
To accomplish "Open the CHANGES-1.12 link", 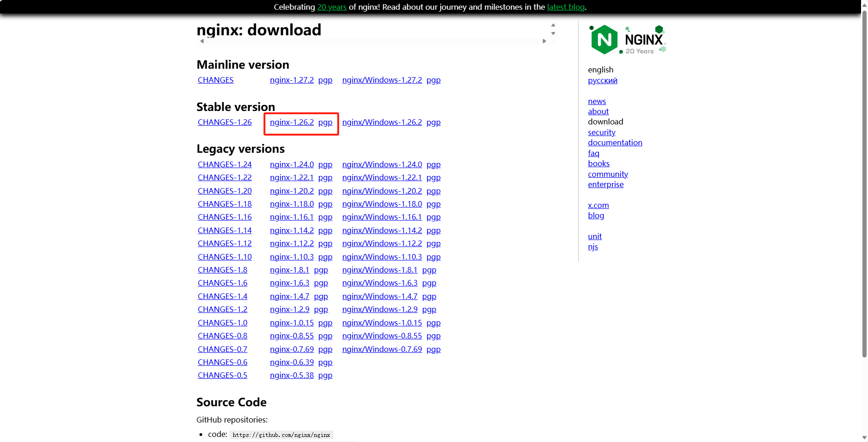I will (225, 243).
